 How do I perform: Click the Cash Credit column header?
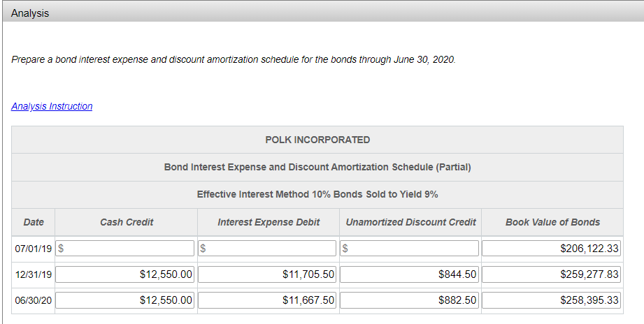click(x=127, y=222)
